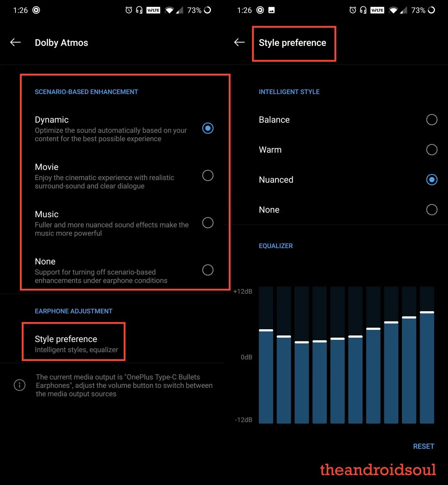Tap the OnePlus Type-C Bullets media output note
Screen dimensions: 448x485
[x=124, y=385]
